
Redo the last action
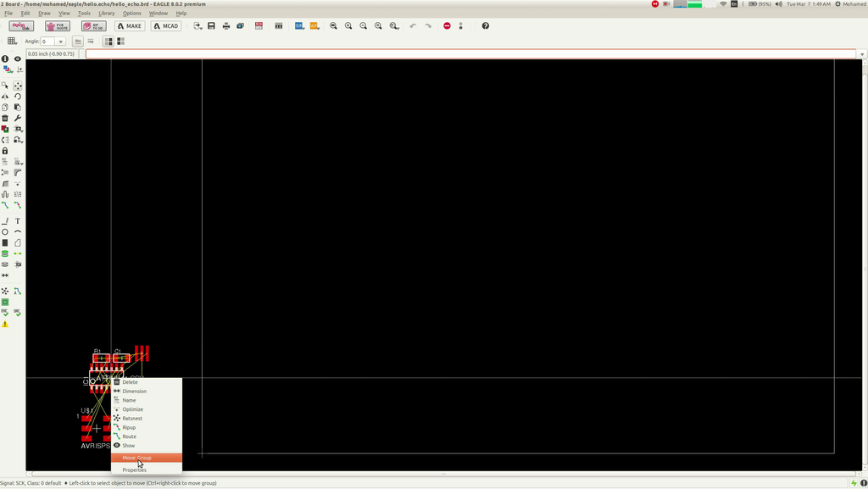click(x=428, y=26)
